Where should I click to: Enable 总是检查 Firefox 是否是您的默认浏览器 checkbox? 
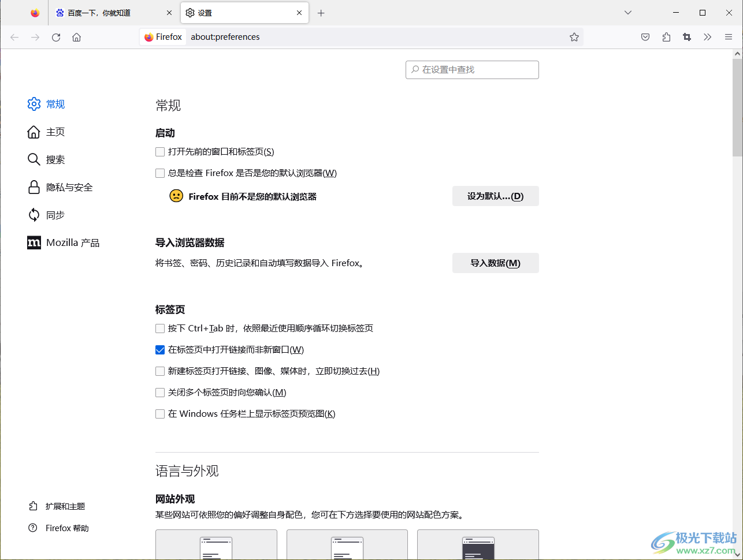tap(160, 173)
